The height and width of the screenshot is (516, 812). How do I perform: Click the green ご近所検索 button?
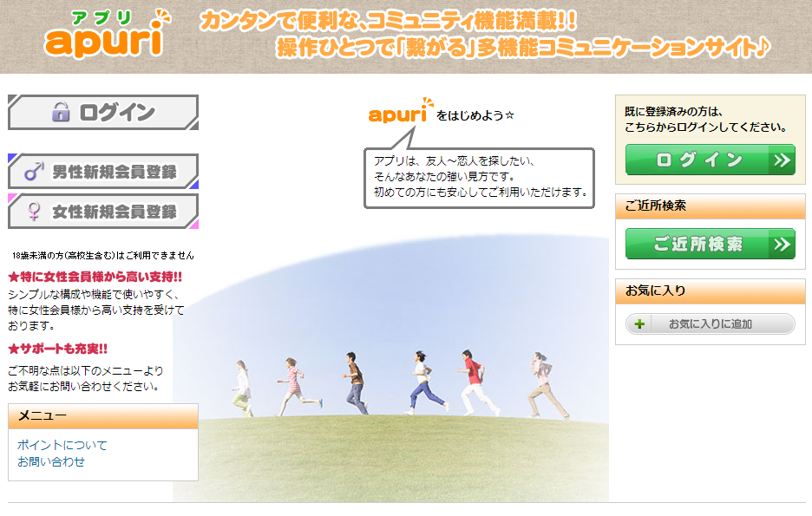[x=710, y=245]
